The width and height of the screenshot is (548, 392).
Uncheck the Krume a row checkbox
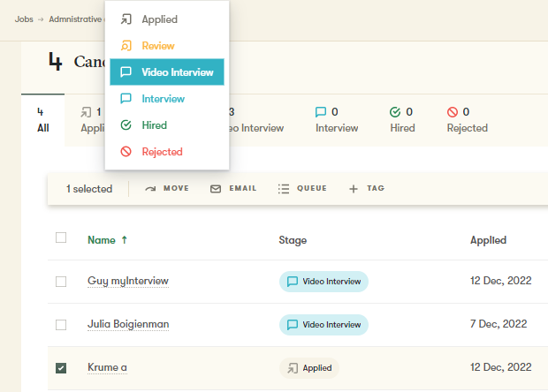tap(61, 368)
